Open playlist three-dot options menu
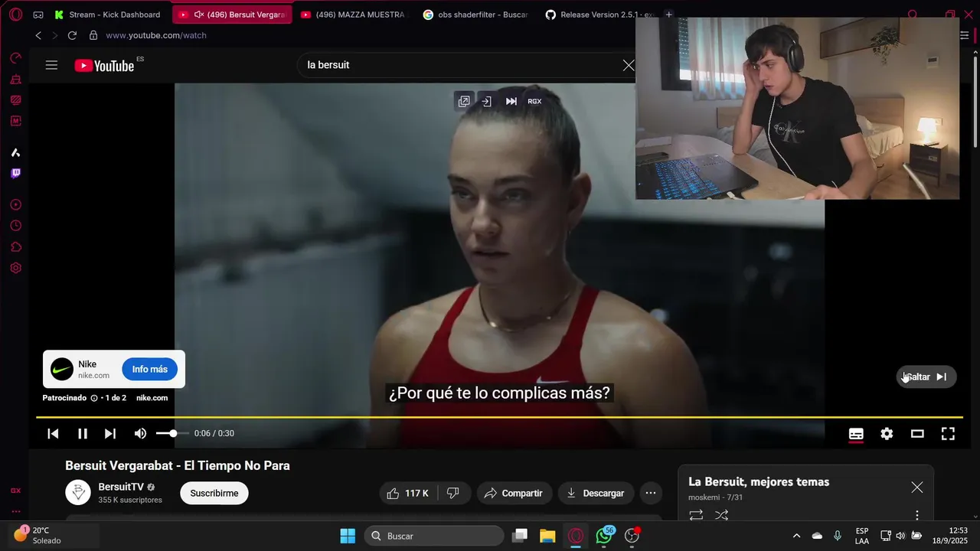 click(x=917, y=515)
